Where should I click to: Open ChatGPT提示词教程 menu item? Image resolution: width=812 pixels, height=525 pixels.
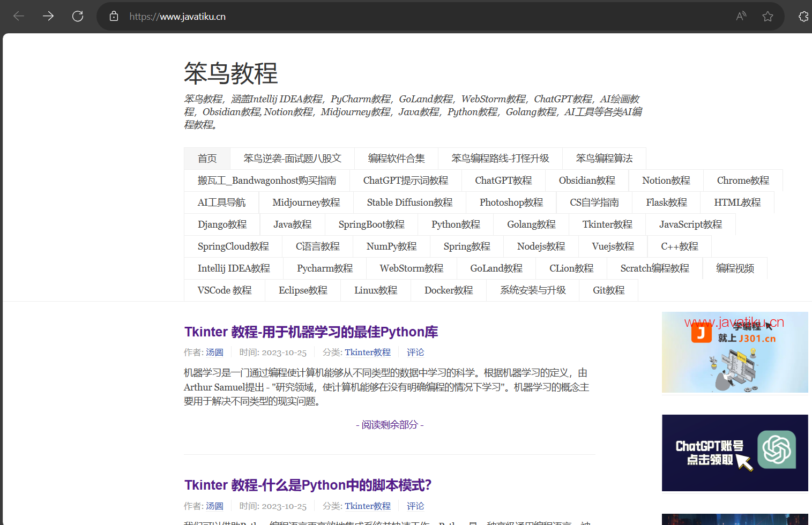(x=406, y=181)
